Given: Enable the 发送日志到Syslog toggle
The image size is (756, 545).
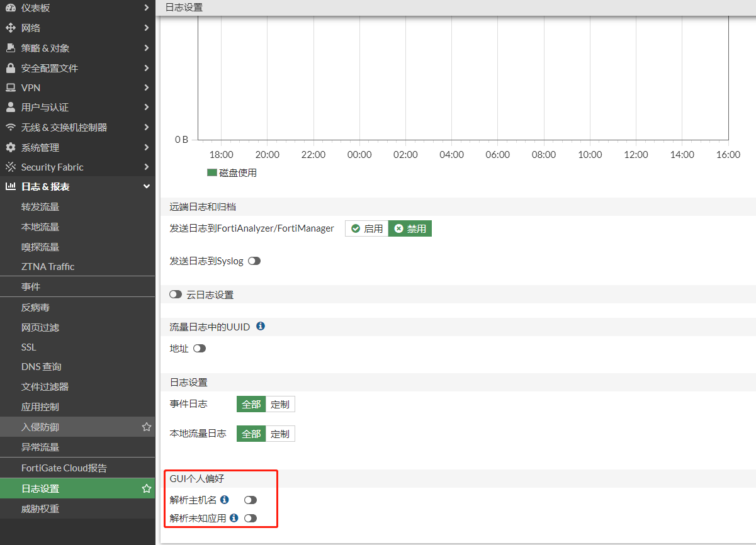Looking at the screenshot, I should tap(254, 261).
